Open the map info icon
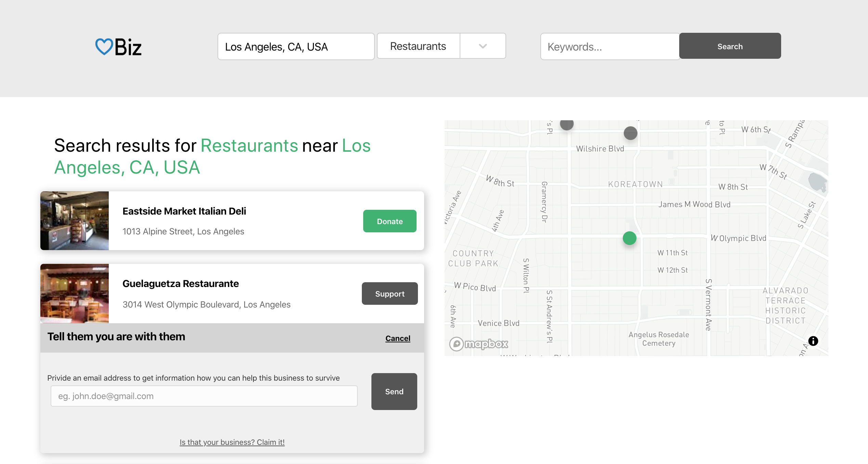868x464 pixels. 813,341
